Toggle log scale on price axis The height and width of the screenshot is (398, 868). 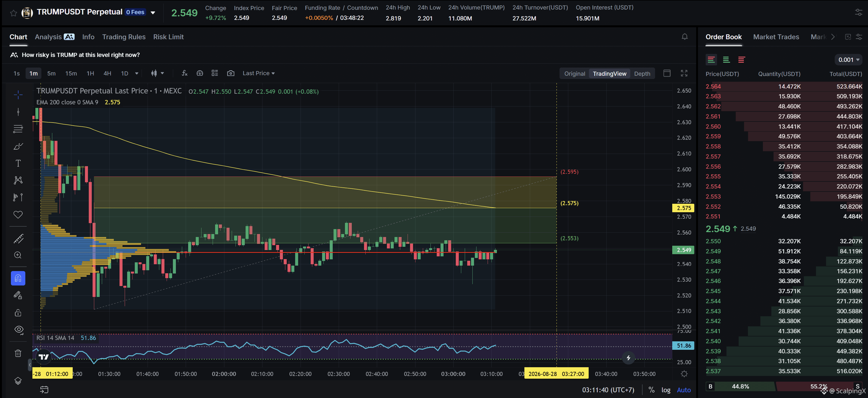[x=666, y=390]
